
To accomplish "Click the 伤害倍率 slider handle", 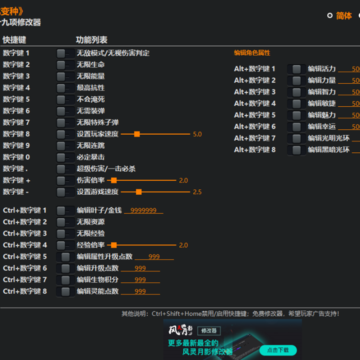I will click(114, 180).
